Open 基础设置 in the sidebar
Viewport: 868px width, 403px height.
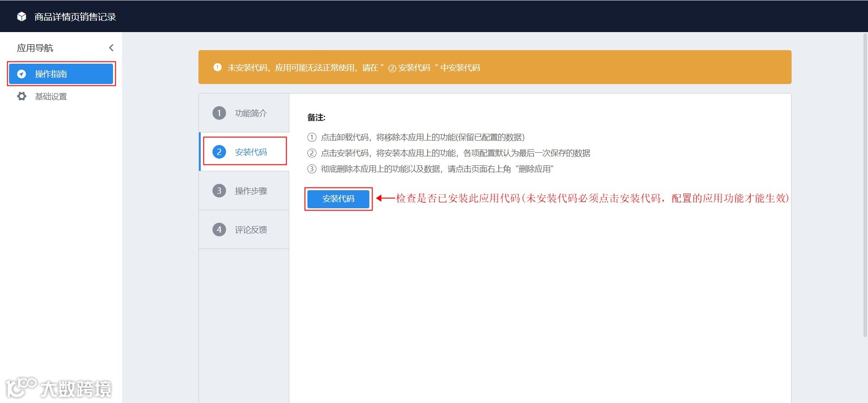pos(61,96)
